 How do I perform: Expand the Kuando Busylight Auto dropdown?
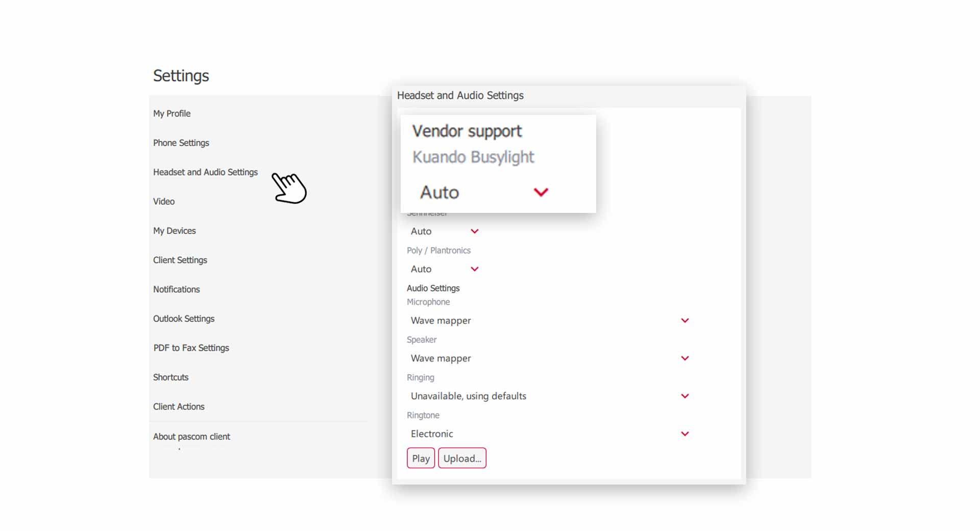pos(484,192)
